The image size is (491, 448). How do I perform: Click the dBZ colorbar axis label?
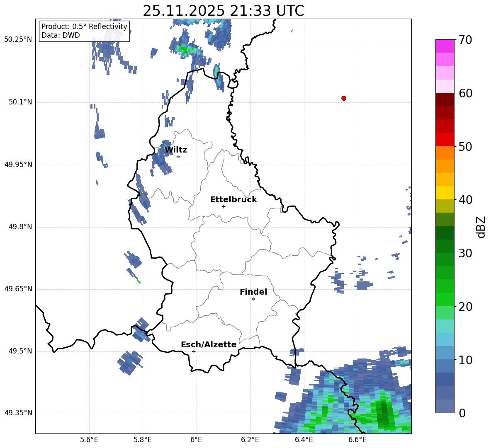[x=481, y=227]
